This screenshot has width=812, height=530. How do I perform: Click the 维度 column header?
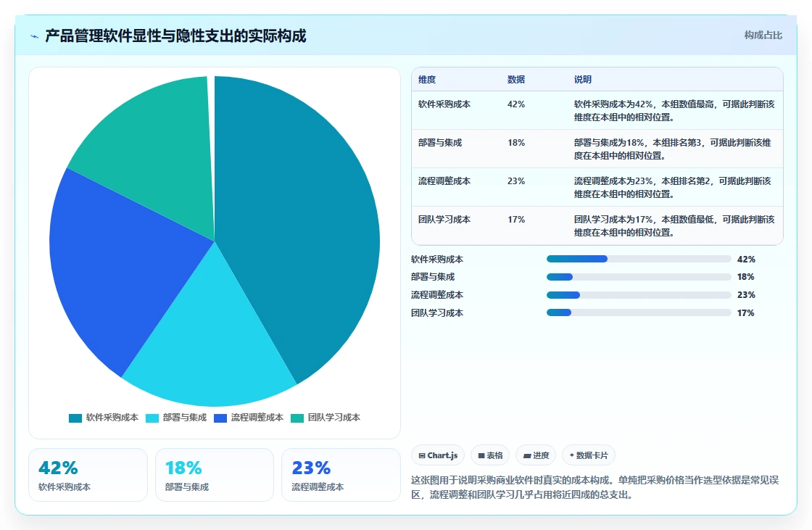pos(427,79)
